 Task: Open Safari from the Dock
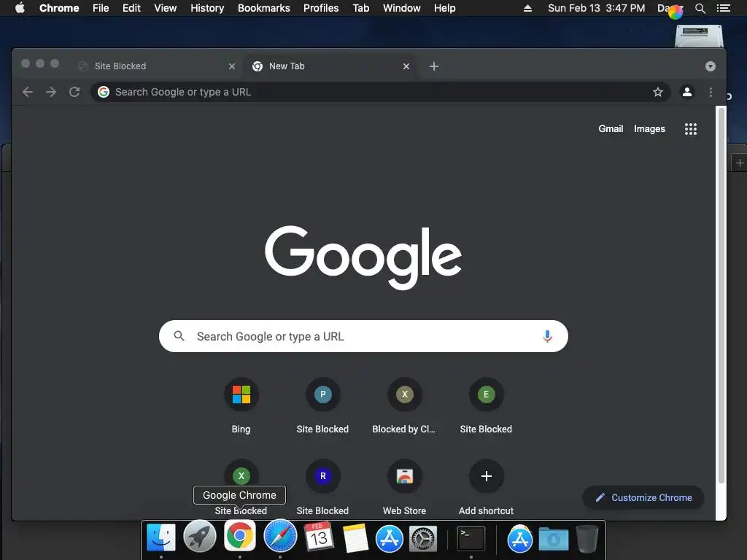coord(280,536)
